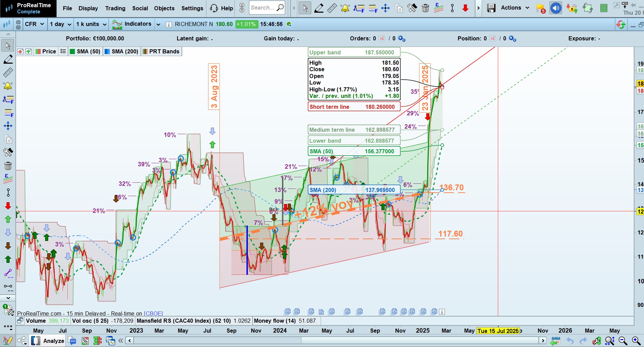
Task: Choose the Fibonacci retracement tool in the top toolbar
Action: click(x=359, y=8)
